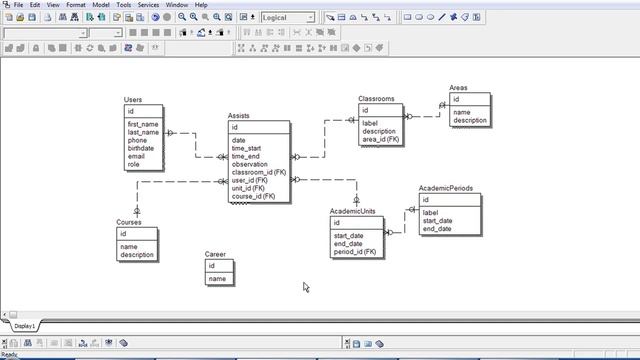Click the New model icon
Image resolution: width=640 pixels, height=360 pixels.
(9, 17)
